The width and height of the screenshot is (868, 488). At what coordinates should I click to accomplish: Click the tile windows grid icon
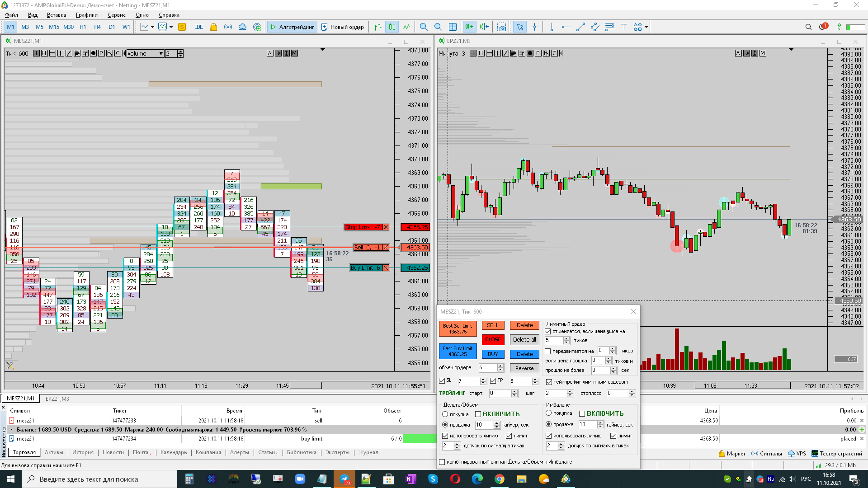(453, 27)
